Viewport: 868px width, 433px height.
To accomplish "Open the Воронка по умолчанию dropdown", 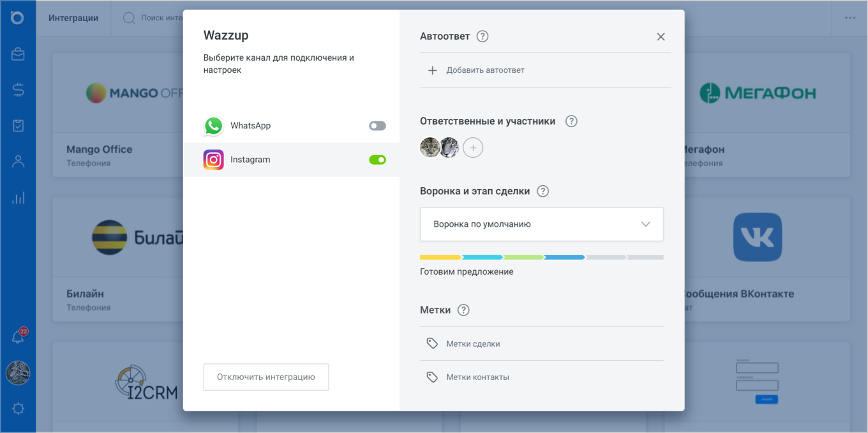I will [x=541, y=224].
